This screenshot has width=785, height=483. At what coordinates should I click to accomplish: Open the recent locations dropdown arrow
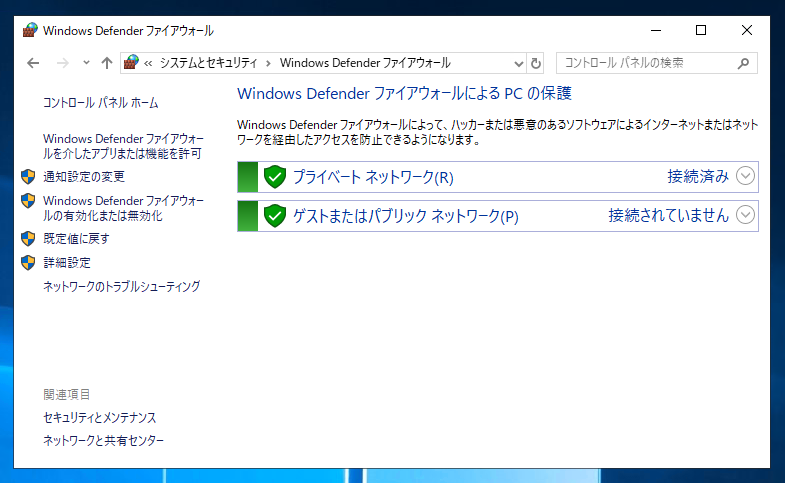pyautogui.click(x=86, y=63)
